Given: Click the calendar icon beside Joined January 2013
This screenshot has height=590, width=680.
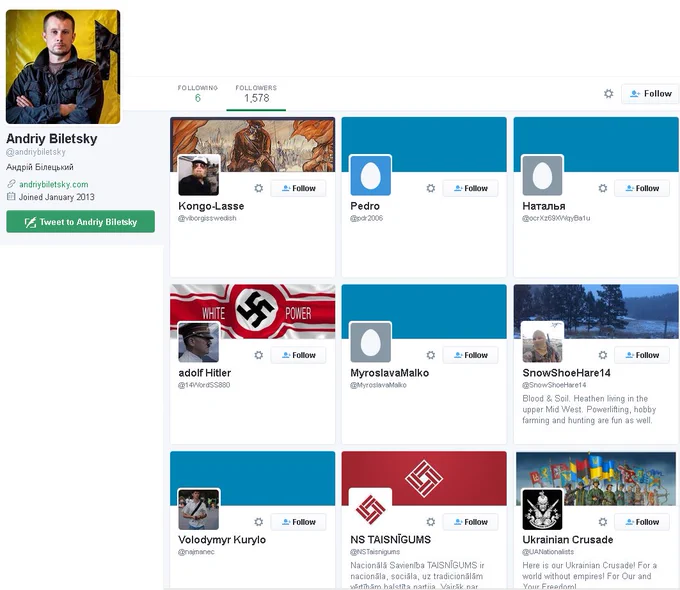Looking at the screenshot, I should pyautogui.click(x=11, y=197).
